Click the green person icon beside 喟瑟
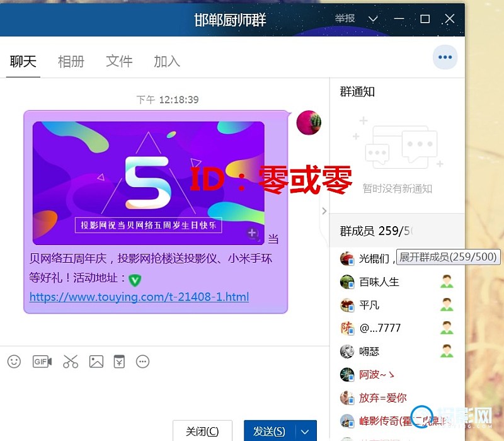 [x=447, y=351]
